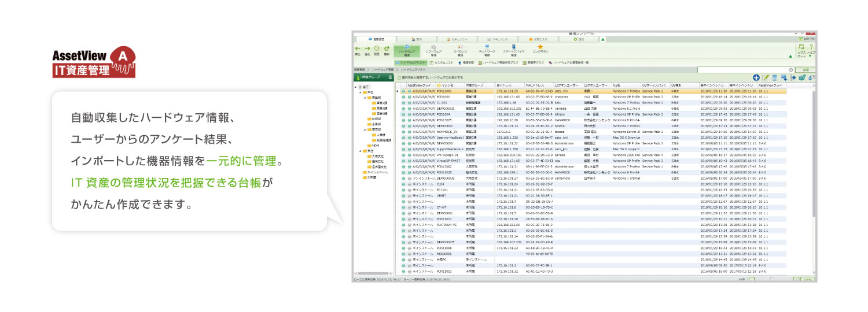Collapse the 支社 tree node arrow

point(361,150)
